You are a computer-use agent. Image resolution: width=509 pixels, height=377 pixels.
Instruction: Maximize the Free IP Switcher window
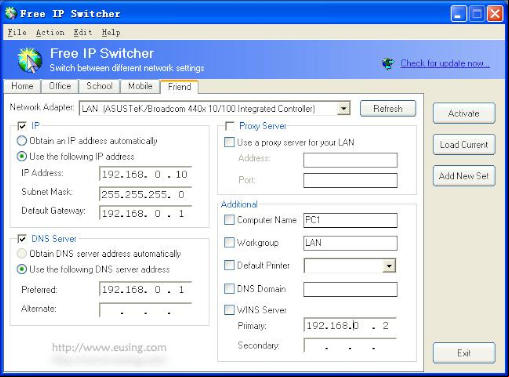click(477, 14)
